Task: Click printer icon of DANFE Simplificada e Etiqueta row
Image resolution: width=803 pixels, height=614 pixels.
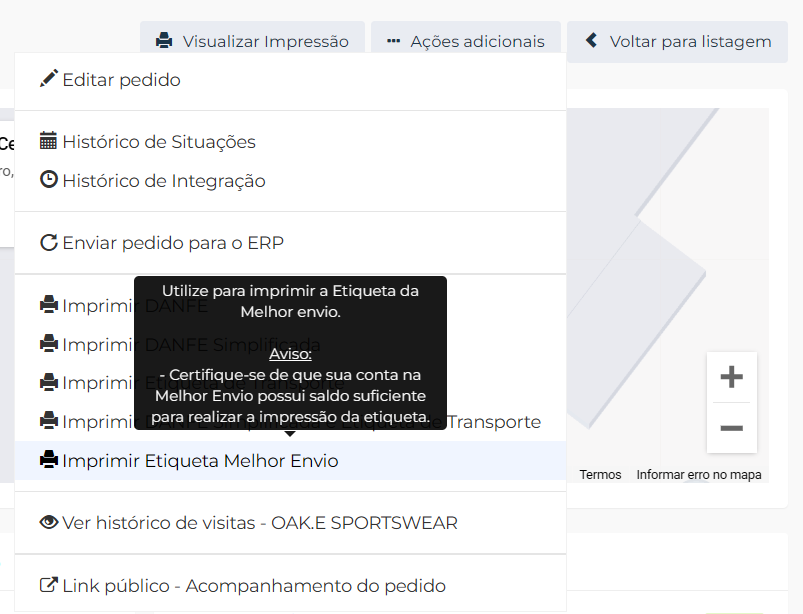Action: (49, 420)
